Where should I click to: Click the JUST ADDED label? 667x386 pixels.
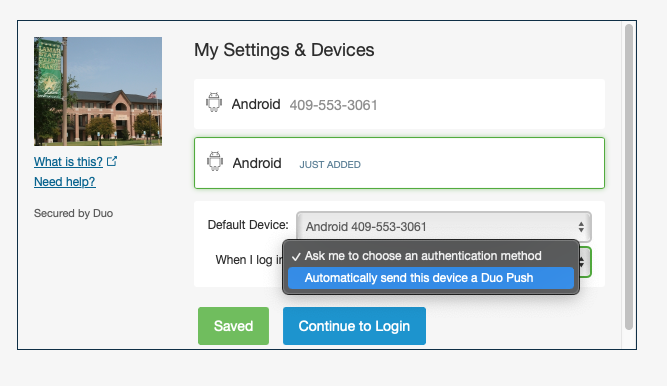tap(330, 165)
